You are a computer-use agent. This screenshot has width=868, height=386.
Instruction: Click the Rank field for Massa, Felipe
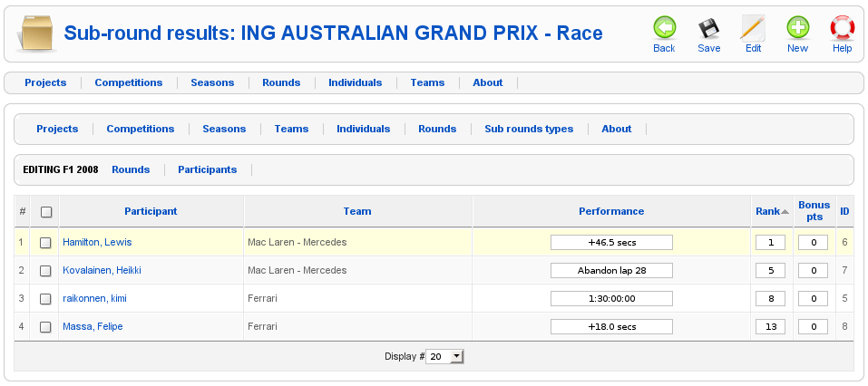pos(770,326)
